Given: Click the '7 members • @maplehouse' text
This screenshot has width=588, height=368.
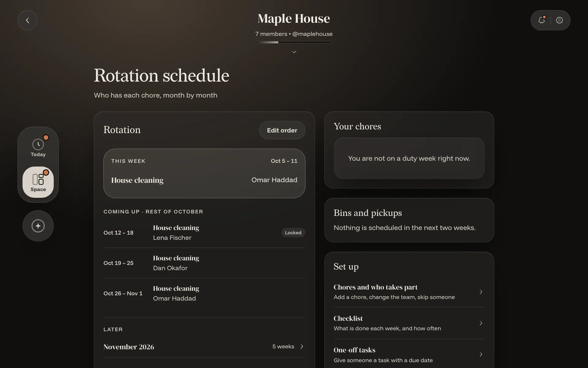Looking at the screenshot, I should tap(294, 34).
